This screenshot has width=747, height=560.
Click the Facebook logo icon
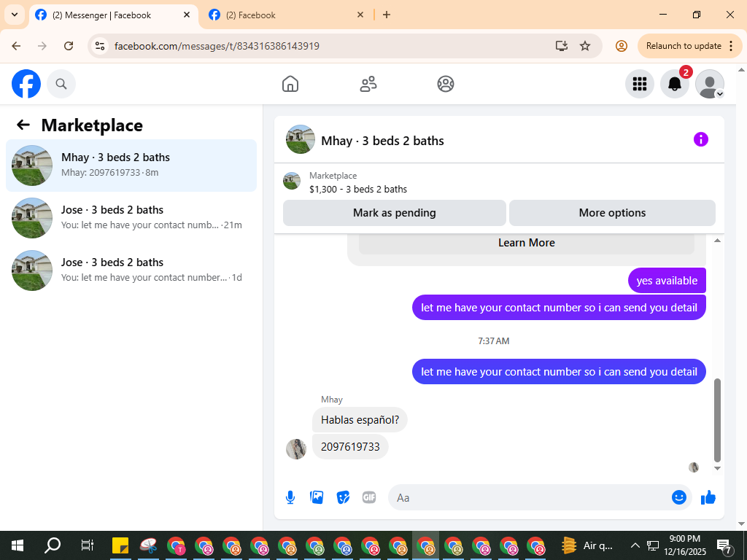[x=26, y=84]
